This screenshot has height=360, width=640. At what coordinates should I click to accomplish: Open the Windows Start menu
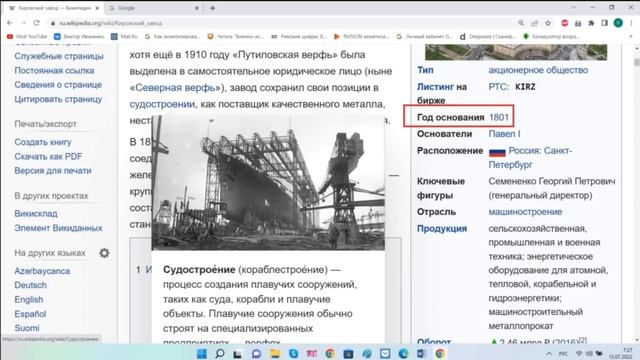click(202, 353)
